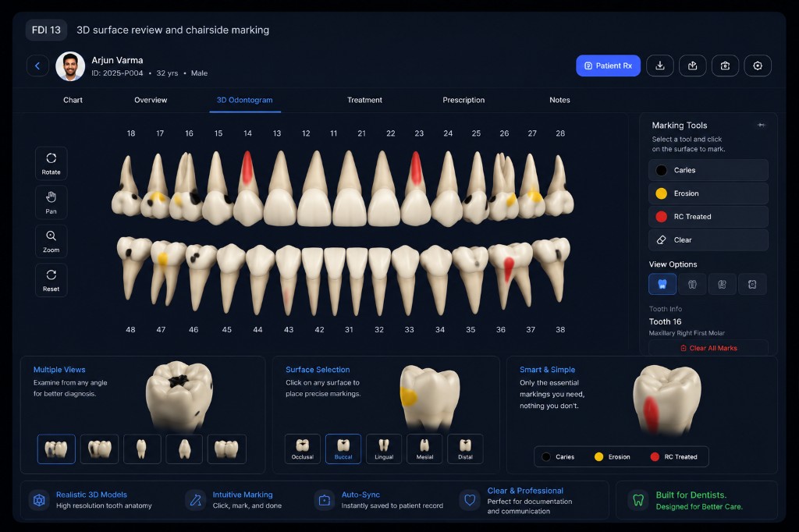The width and height of the screenshot is (799, 532).
Task: Click the Realistic 3D Models icon
Action: tap(39, 500)
